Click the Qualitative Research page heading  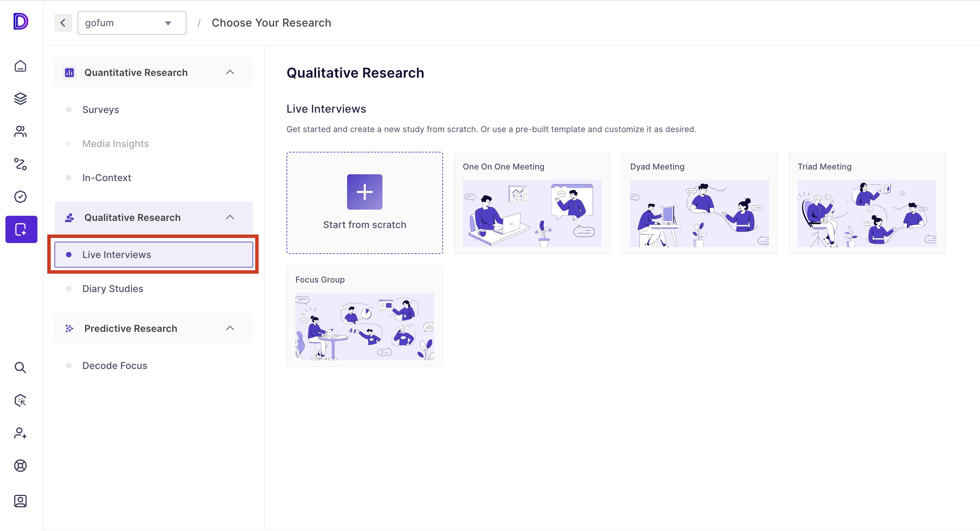(355, 73)
